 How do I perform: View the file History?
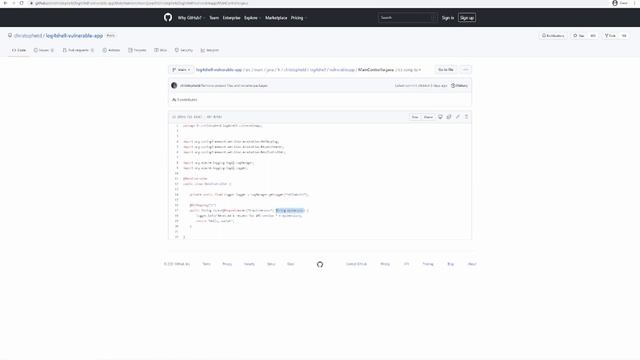[460, 86]
